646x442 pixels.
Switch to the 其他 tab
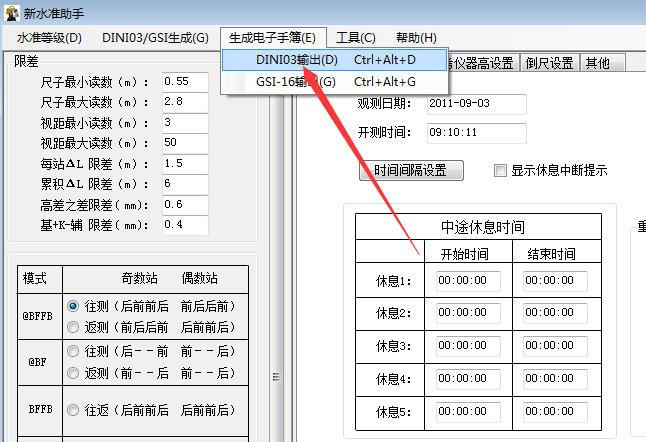tap(597, 63)
